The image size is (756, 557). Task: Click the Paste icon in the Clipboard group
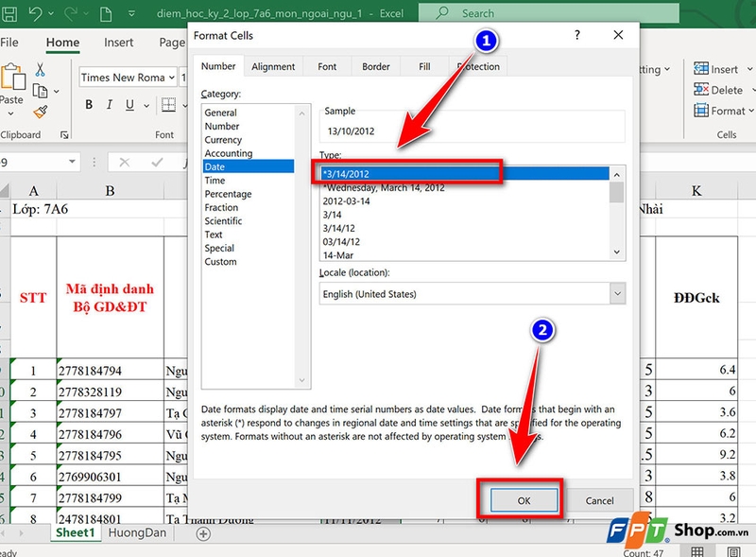coord(12,78)
